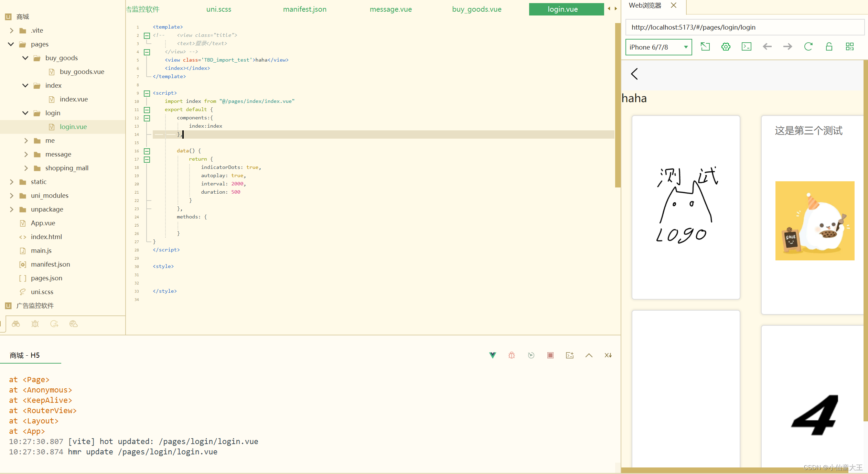Click the ghost SALE image in preview

[815, 220]
